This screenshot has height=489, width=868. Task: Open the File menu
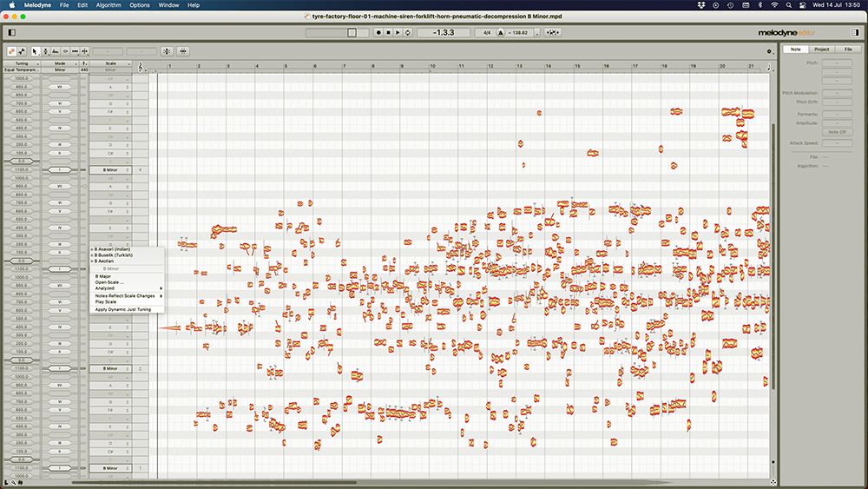[x=64, y=5]
